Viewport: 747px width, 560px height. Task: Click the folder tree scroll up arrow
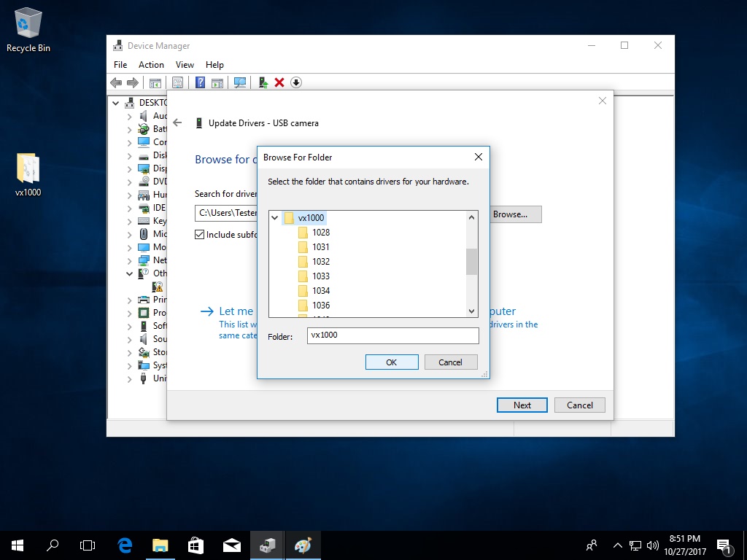[472, 217]
